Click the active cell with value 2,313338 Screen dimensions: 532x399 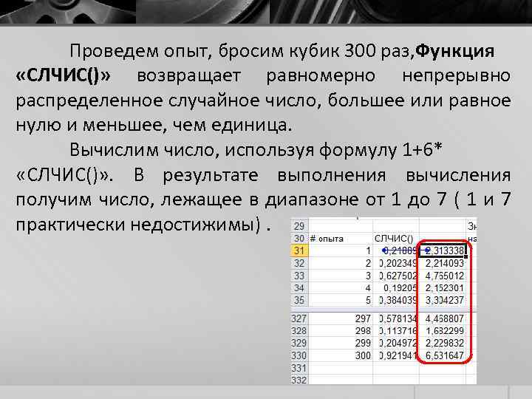pyautogui.click(x=443, y=250)
